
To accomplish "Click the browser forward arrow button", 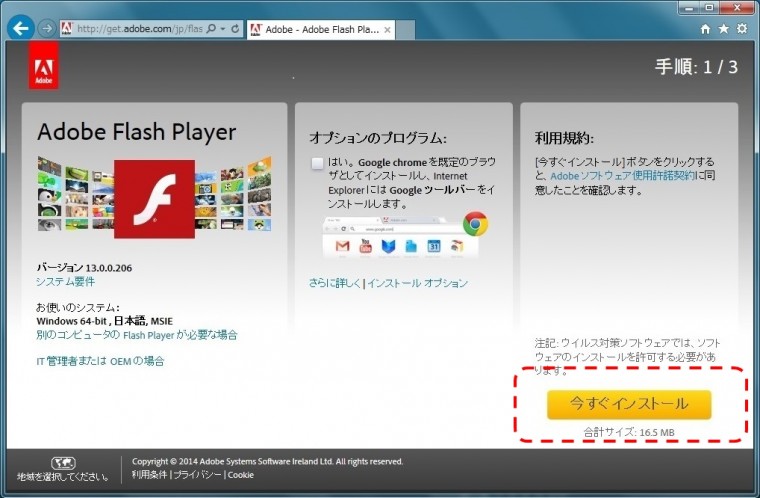I will [x=47, y=29].
